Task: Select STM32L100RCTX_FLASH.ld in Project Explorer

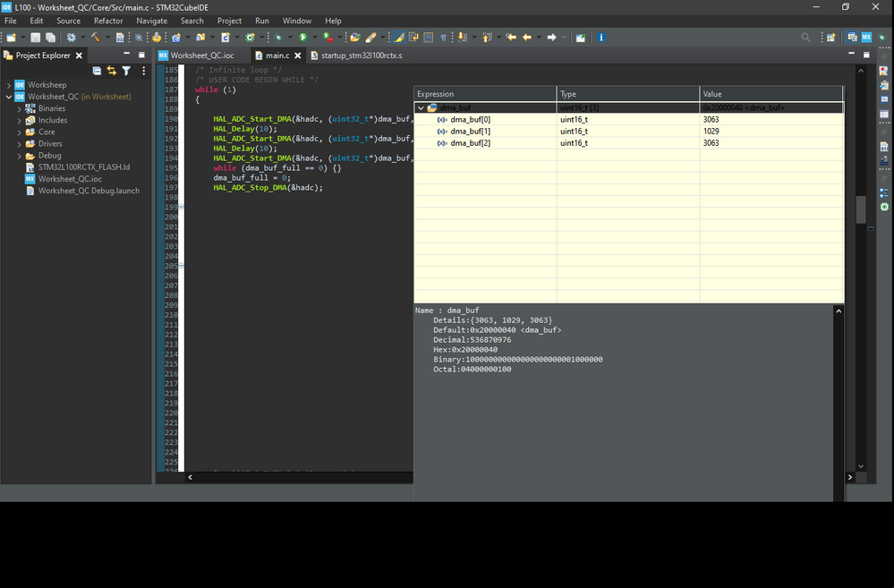Action: [x=83, y=167]
